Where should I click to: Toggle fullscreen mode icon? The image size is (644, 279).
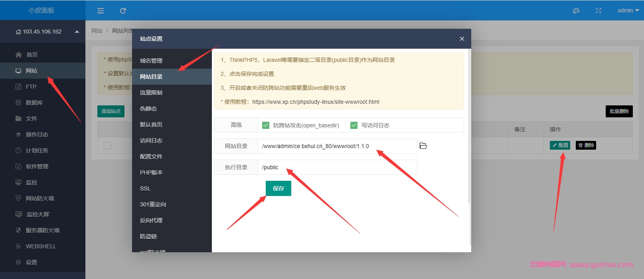pyautogui.click(x=598, y=11)
